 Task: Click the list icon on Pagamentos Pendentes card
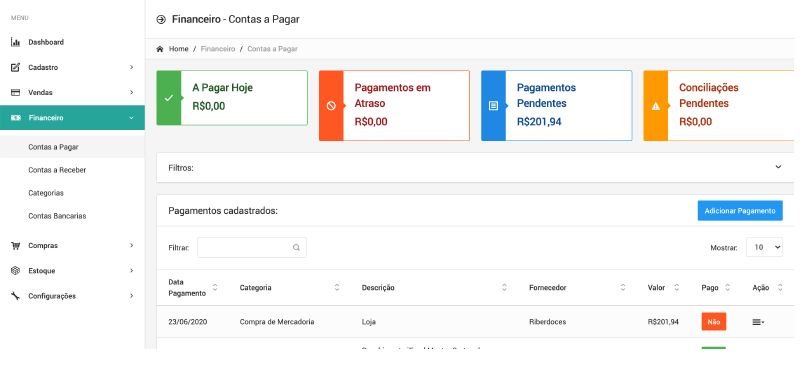[493, 106]
